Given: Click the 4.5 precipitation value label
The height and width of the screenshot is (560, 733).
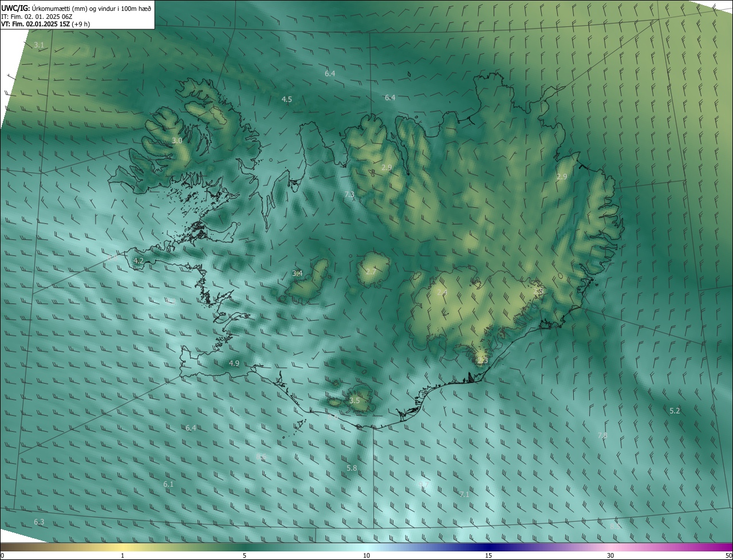Looking at the screenshot, I should pos(287,100).
